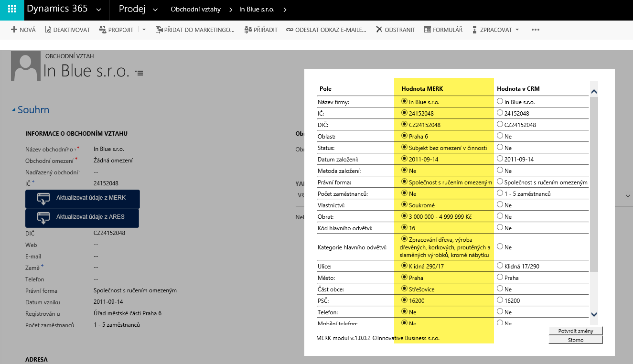
Task: Click Aktualizovat údaje z MERK button
Action: coord(82,199)
